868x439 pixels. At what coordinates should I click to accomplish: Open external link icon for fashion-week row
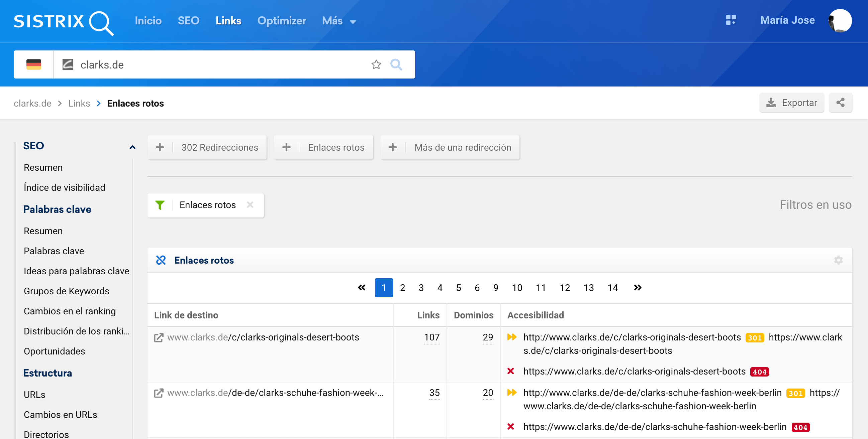pos(159,393)
